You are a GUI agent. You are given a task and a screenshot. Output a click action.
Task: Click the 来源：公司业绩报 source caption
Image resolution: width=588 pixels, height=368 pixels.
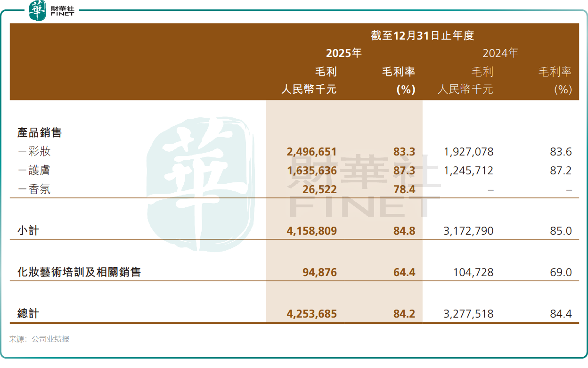click(x=39, y=339)
